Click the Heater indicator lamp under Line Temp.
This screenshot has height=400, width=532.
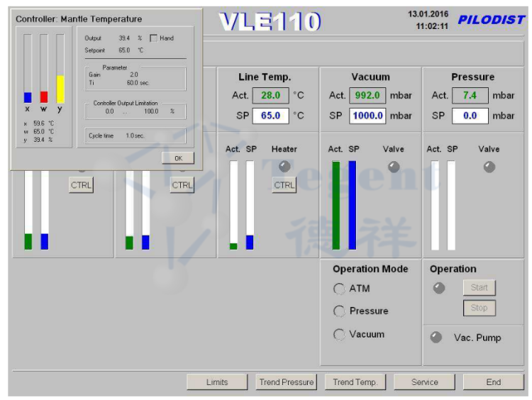284,167
